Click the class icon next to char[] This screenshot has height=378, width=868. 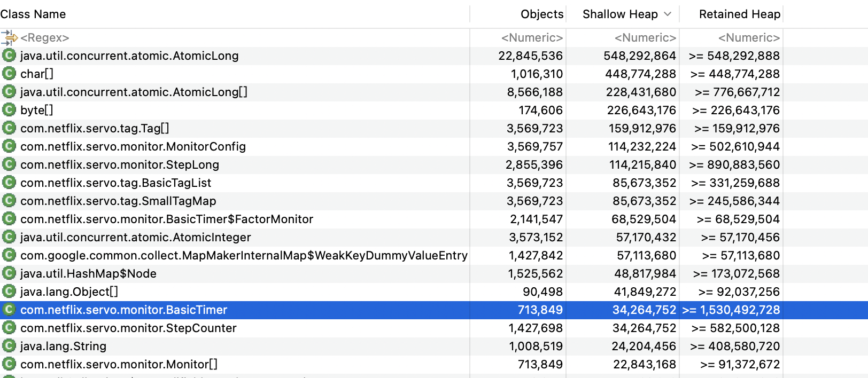pyautogui.click(x=9, y=74)
